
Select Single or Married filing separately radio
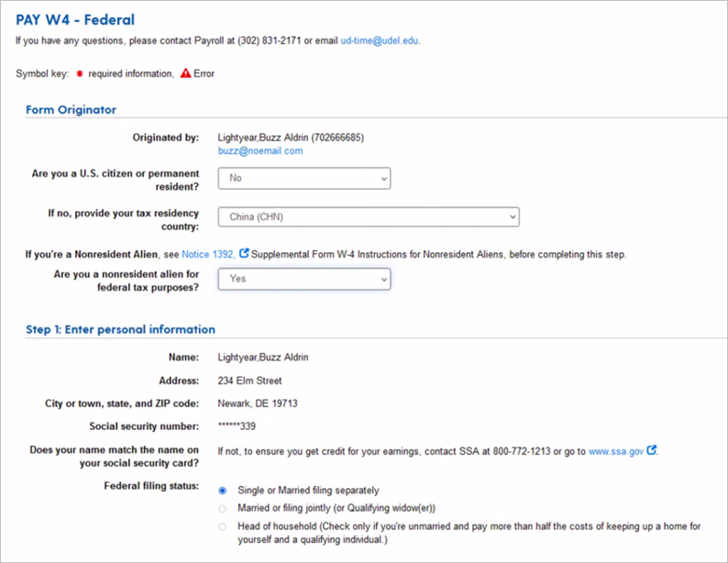(x=223, y=491)
